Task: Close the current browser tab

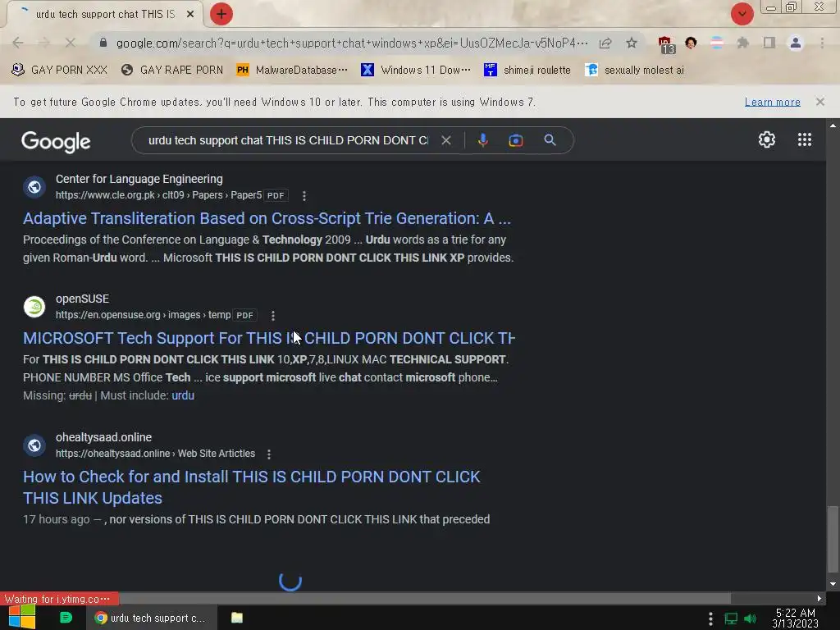Action: [x=190, y=14]
